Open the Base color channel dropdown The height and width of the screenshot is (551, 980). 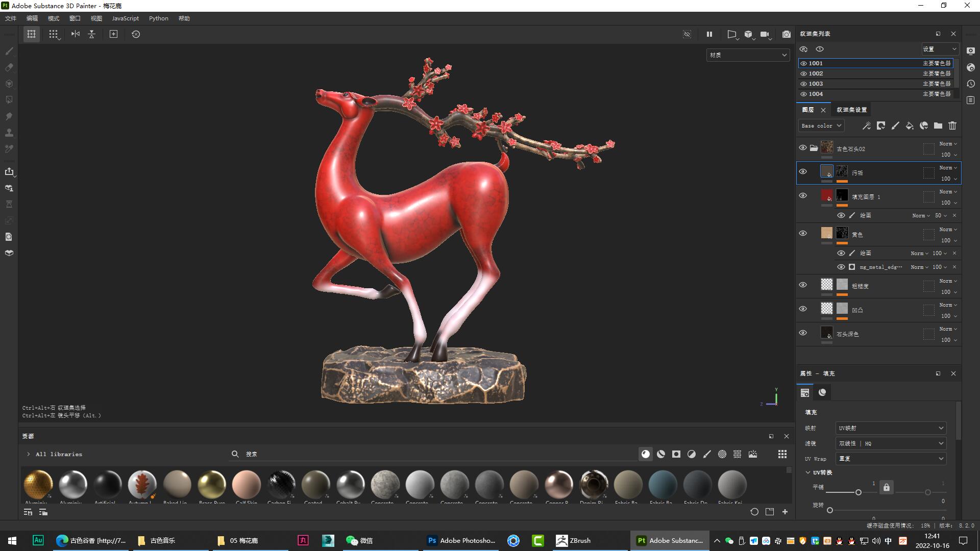pyautogui.click(x=821, y=126)
